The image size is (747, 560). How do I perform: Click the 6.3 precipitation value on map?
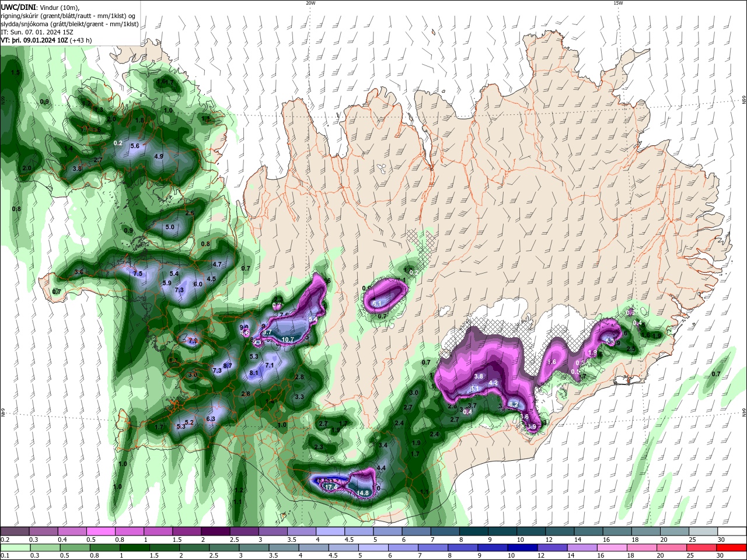[x=211, y=419]
